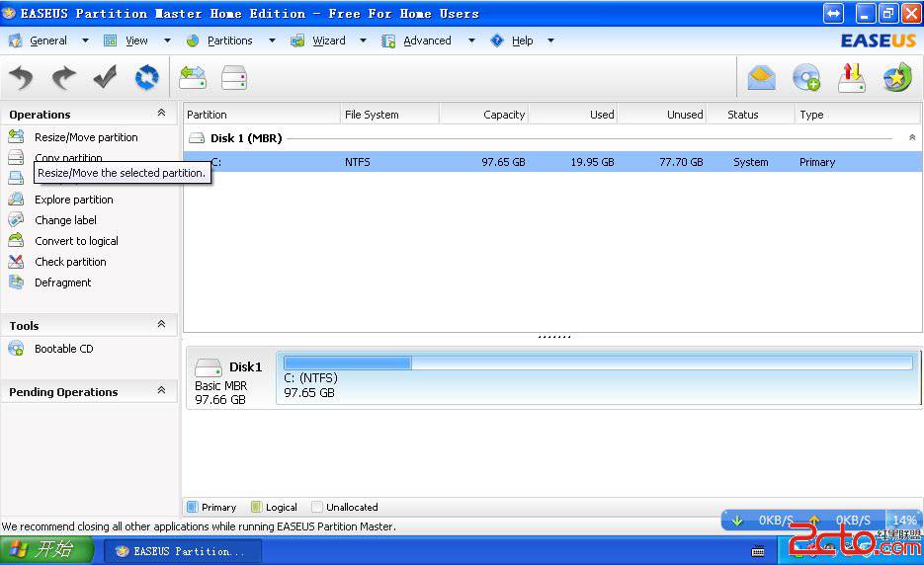
Task: Click the Resize/Move partition sidebar icon
Action: [17, 136]
